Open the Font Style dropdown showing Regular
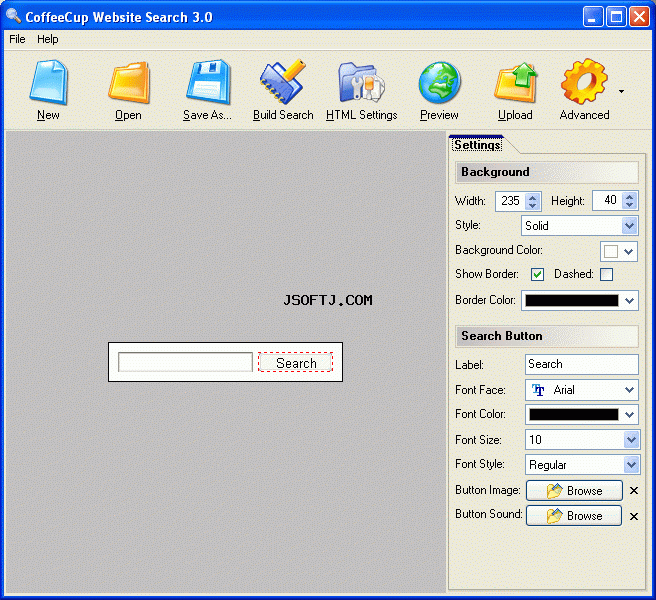This screenshot has height=600, width=656. [582, 464]
